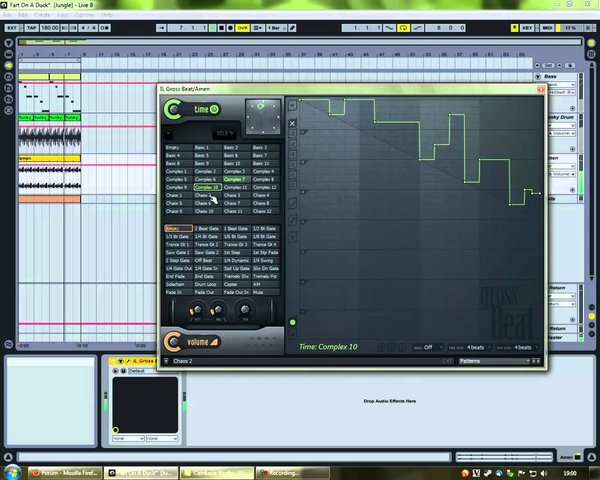Open the Hot-Swap browser icon
The width and height of the screenshot is (600, 480).
[x=8, y=111]
